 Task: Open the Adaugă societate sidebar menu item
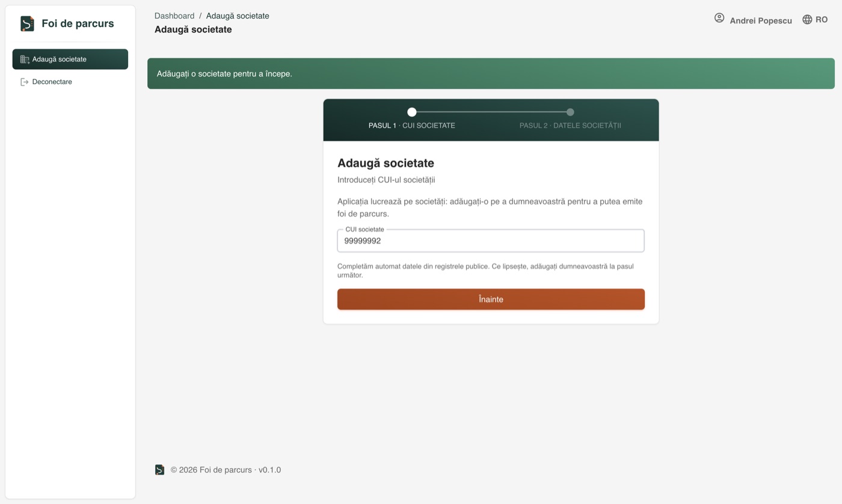point(70,59)
